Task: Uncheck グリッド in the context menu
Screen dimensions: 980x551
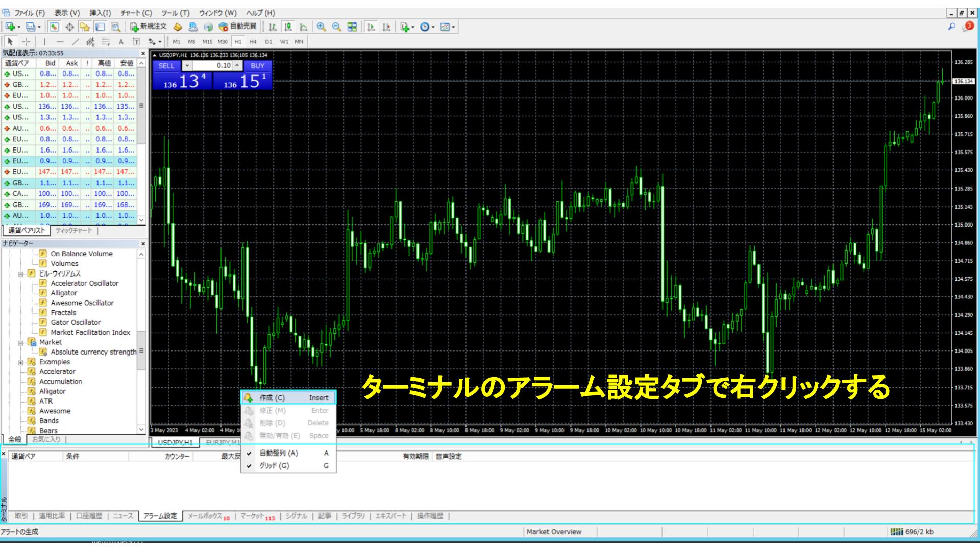Action: tap(274, 465)
